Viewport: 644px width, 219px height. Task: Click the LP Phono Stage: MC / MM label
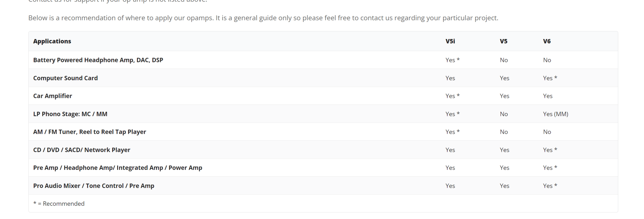[70, 114]
